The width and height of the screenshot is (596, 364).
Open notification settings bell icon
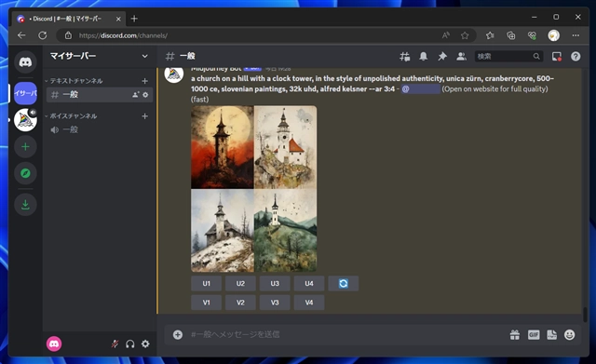(423, 57)
